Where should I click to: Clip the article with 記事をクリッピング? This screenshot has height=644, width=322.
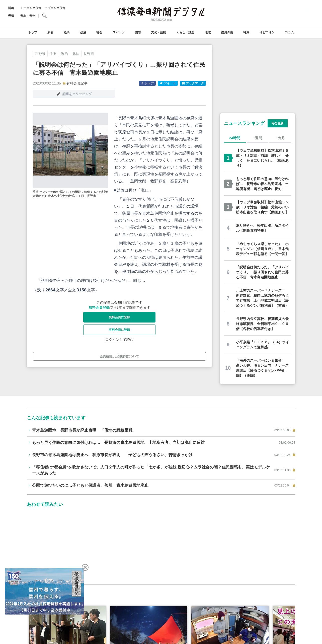[x=74, y=94]
